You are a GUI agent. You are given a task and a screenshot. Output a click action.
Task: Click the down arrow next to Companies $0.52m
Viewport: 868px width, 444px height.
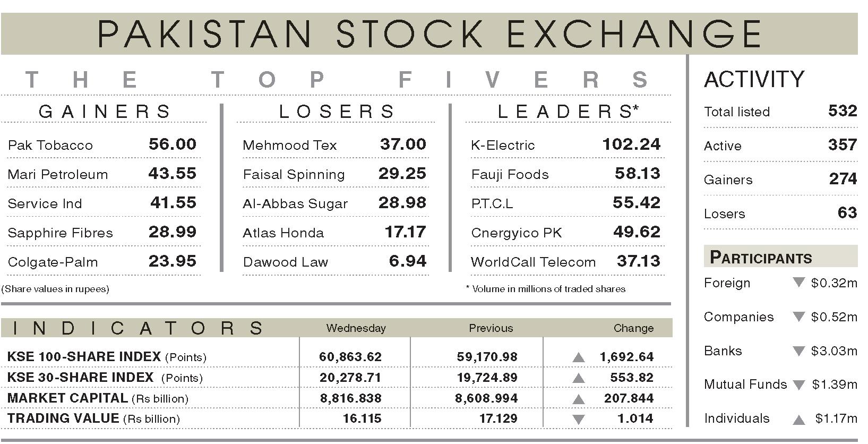798,317
